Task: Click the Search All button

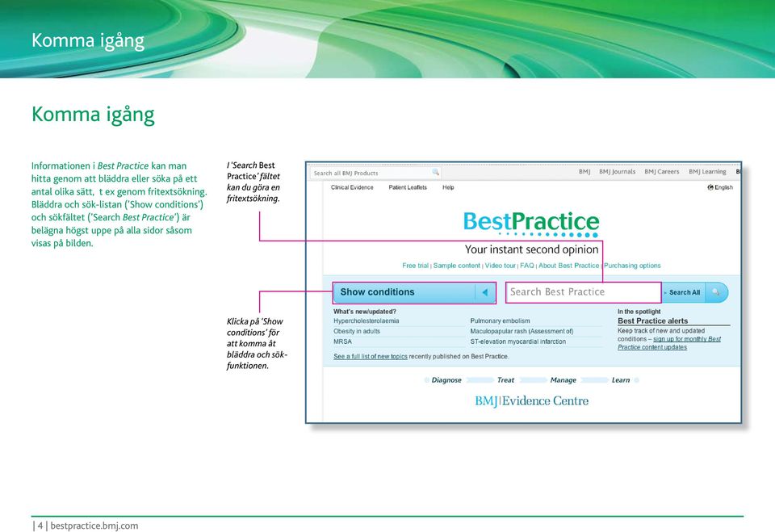Action: click(x=684, y=292)
